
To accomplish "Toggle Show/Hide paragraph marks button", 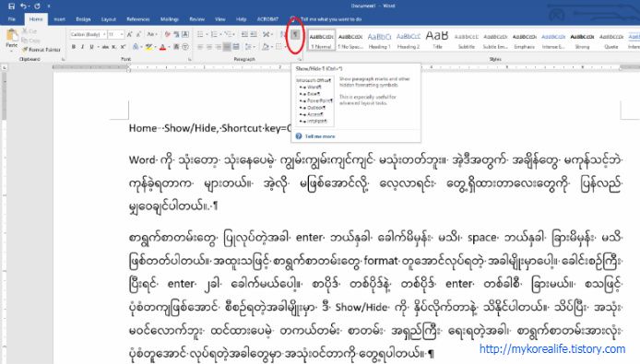I will coord(295,35).
